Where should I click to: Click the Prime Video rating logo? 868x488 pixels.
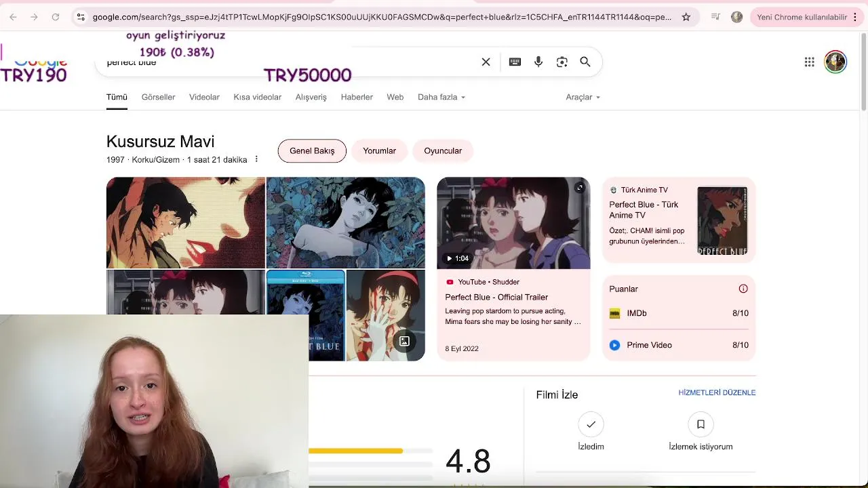[x=614, y=345]
